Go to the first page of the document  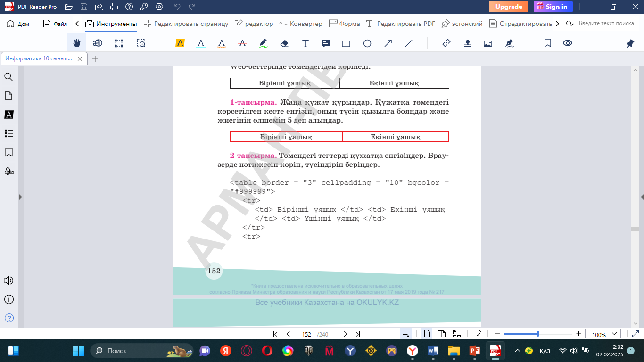[275, 334]
